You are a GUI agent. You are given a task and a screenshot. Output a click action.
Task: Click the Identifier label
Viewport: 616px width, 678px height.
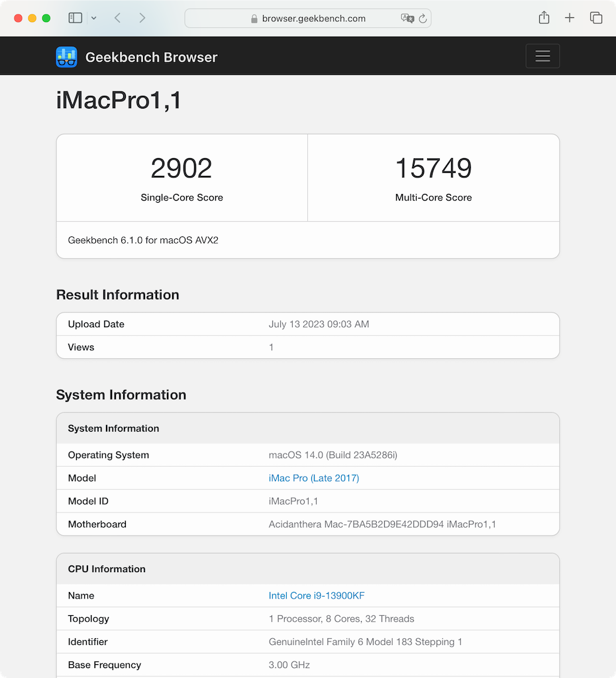88,642
